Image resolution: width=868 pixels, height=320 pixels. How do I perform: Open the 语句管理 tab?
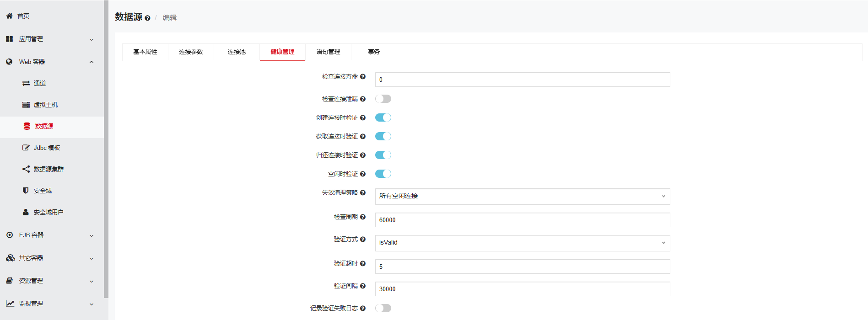[x=328, y=52]
